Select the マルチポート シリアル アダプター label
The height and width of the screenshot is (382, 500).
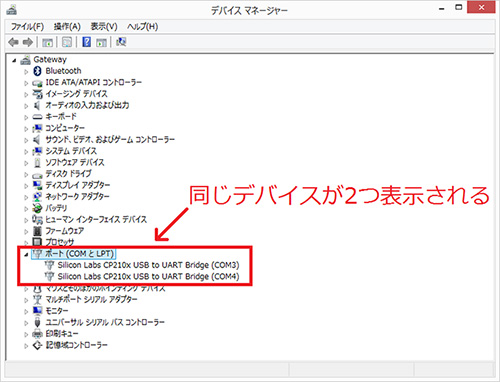tap(91, 300)
